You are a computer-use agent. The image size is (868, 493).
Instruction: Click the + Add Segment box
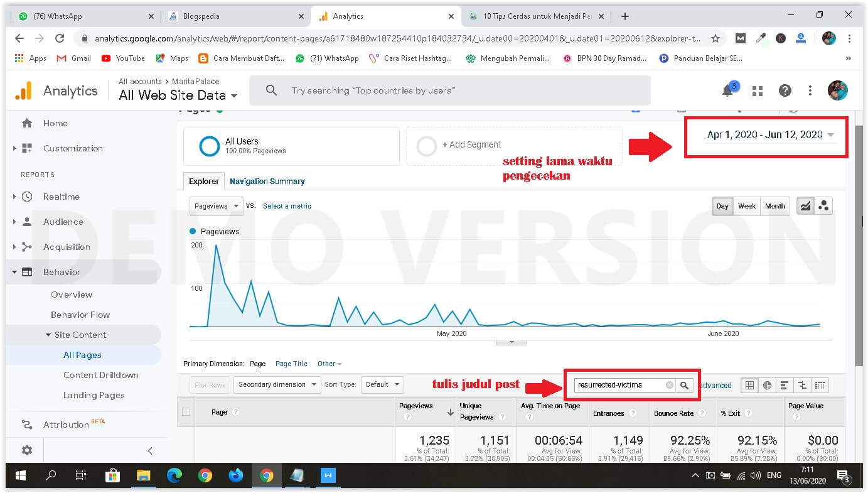[x=514, y=146]
